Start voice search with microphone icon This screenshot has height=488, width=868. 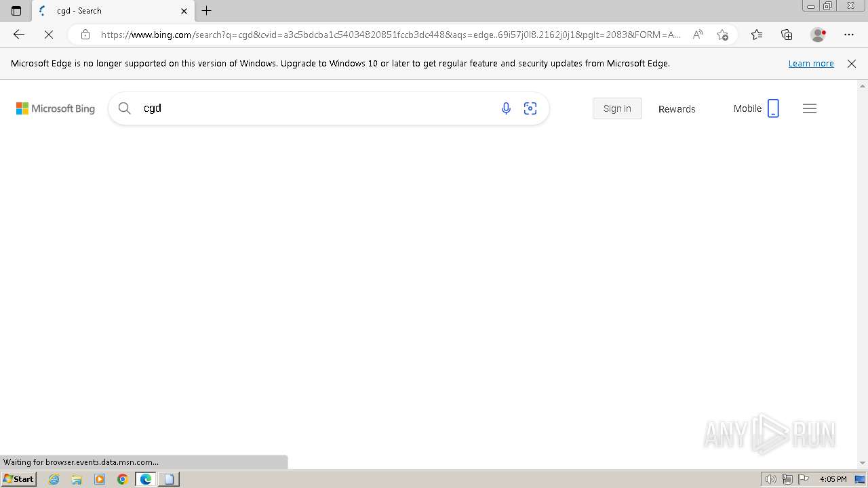tap(506, 108)
